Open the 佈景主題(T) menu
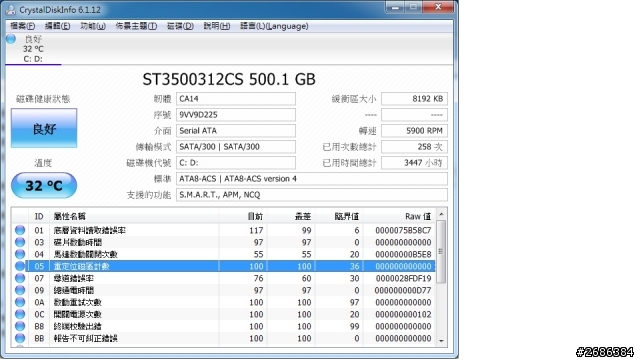Image resolution: width=640 pixels, height=360 pixels. (136, 26)
